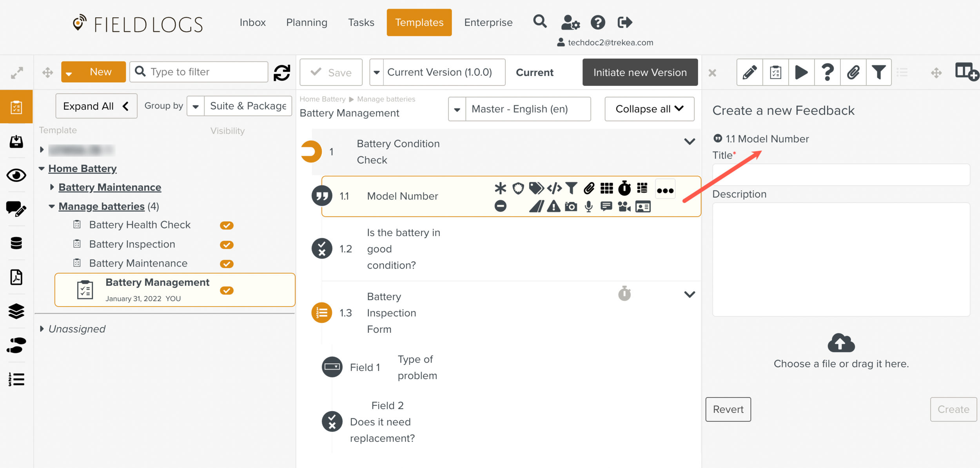Open the play preview icon in the right toolbar
The height and width of the screenshot is (468, 980).
tap(801, 72)
